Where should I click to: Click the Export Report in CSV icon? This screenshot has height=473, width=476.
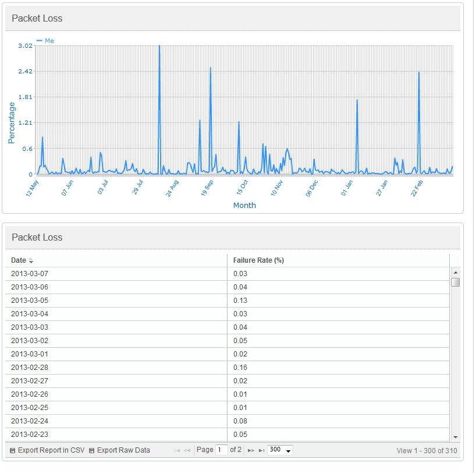click(12, 450)
